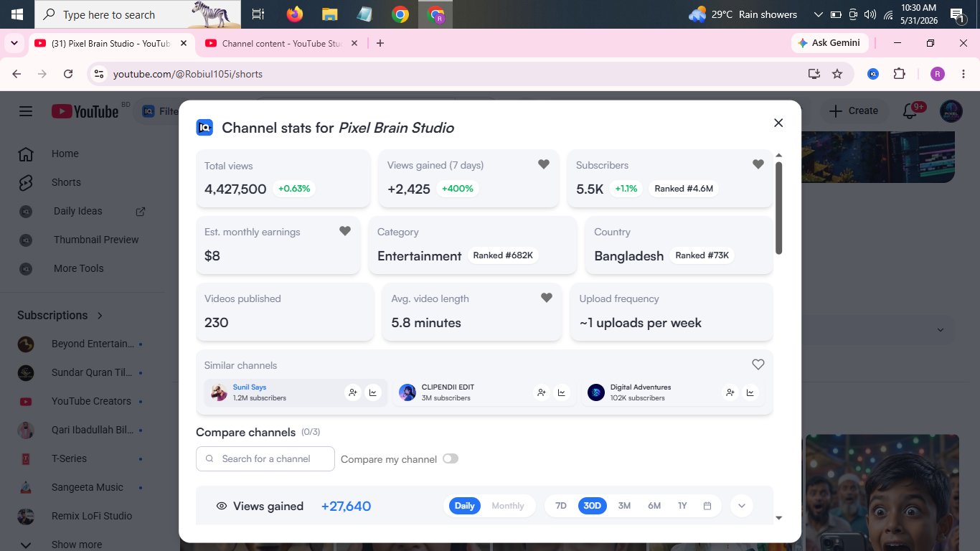Viewport: 980px width, 551px height.
Task: Add Digital Adventures to compare
Action: (730, 392)
